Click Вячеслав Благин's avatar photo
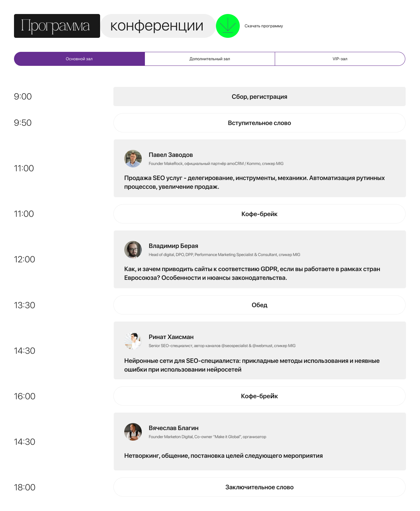The width and height of the screenshot is (420, 511). pos(133,432)
